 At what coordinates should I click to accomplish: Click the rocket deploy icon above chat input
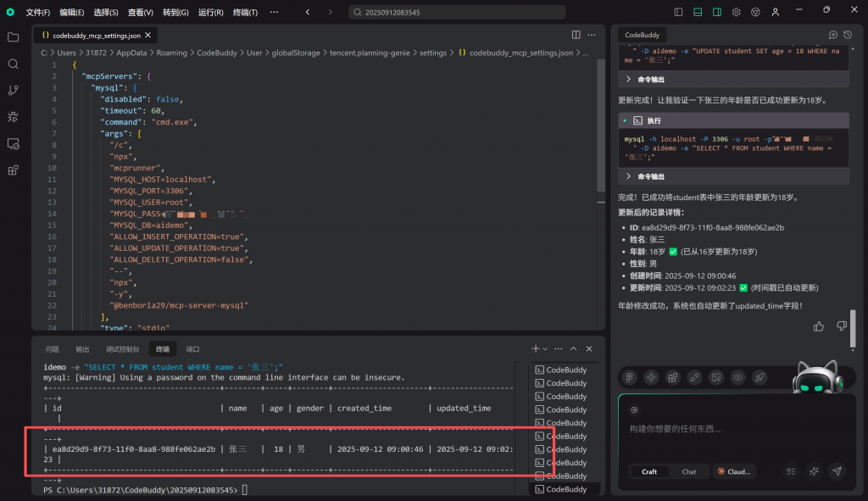760,377
